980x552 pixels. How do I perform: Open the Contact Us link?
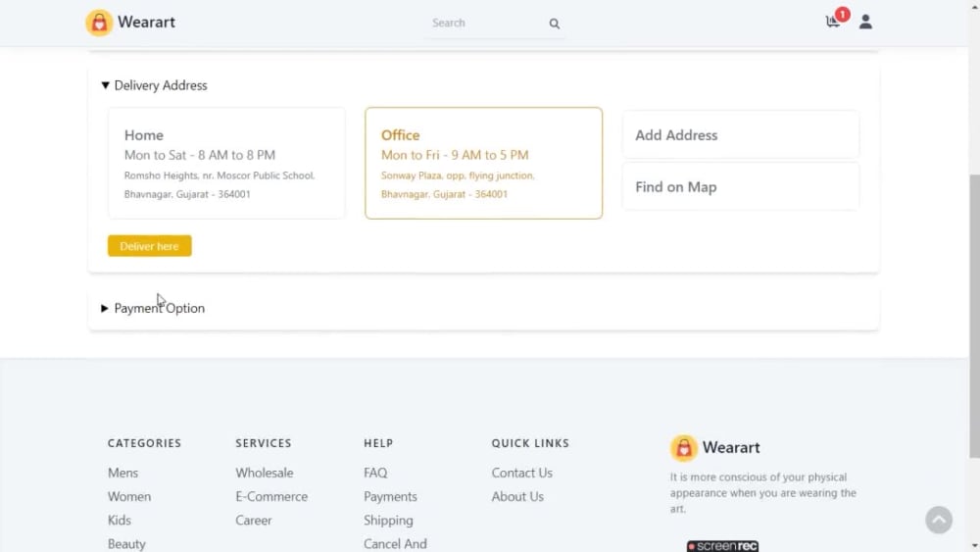click(522, 473)
